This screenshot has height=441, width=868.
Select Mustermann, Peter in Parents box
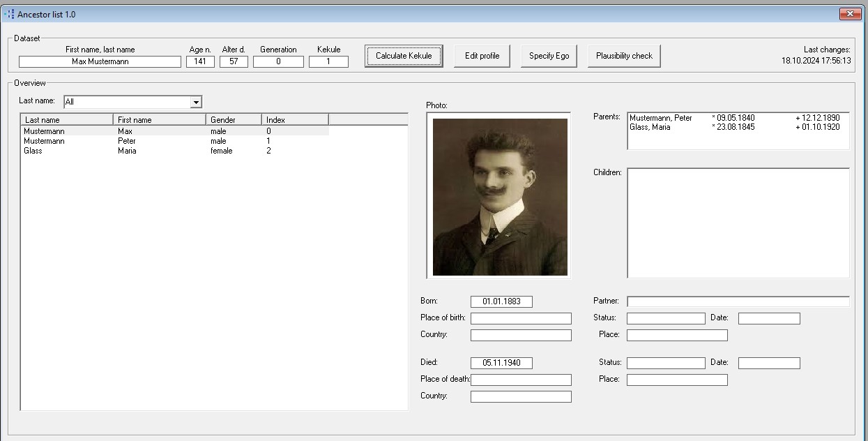tap(661, 118)
